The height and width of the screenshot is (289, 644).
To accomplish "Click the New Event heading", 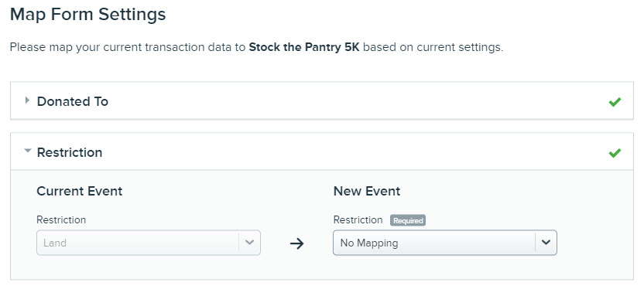I will (367, 191).
